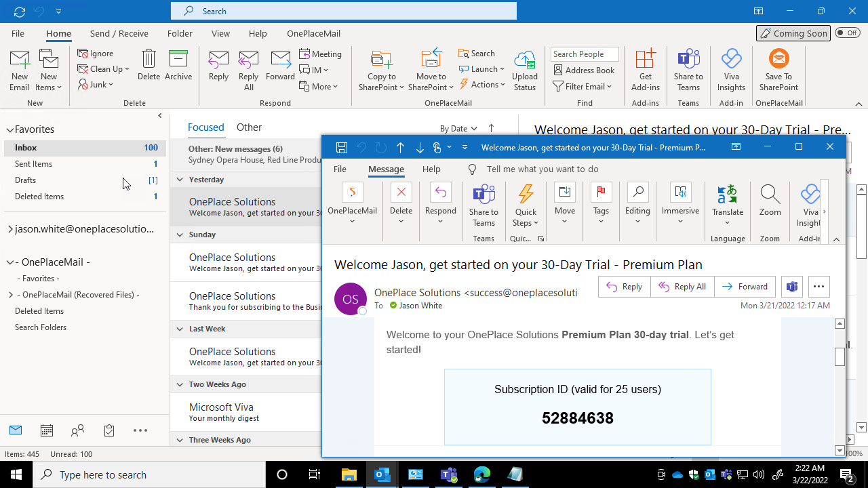The height and width of the screenshot is (488, 868).
Task: Open New Items menu
Action: (49, 70)
